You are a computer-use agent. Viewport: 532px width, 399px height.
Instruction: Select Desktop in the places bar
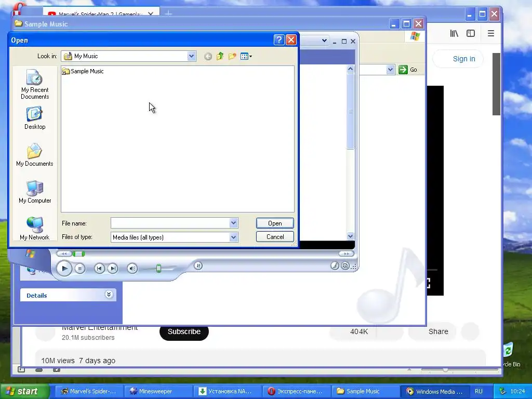pyautogui.click(x=35, y=118)
